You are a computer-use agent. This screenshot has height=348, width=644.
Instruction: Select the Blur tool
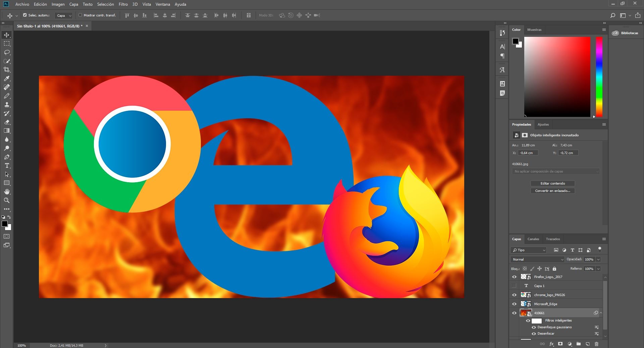7,139
